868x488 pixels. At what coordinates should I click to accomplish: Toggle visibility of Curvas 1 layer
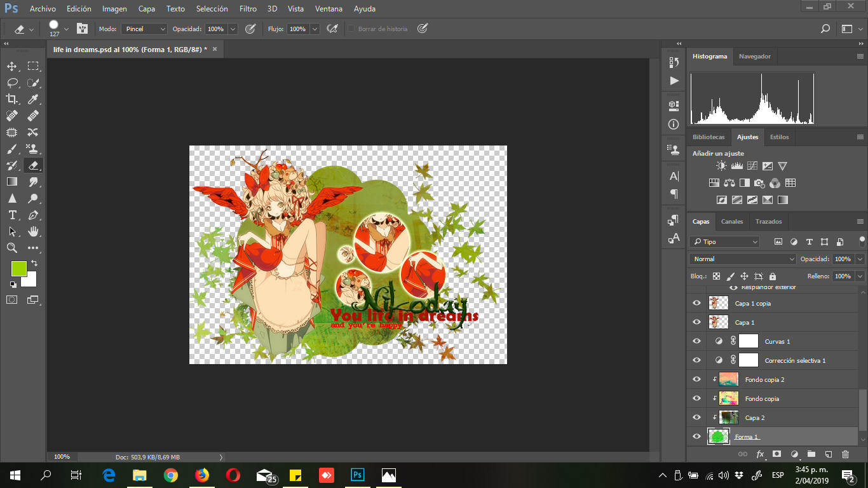coord(696,341)
